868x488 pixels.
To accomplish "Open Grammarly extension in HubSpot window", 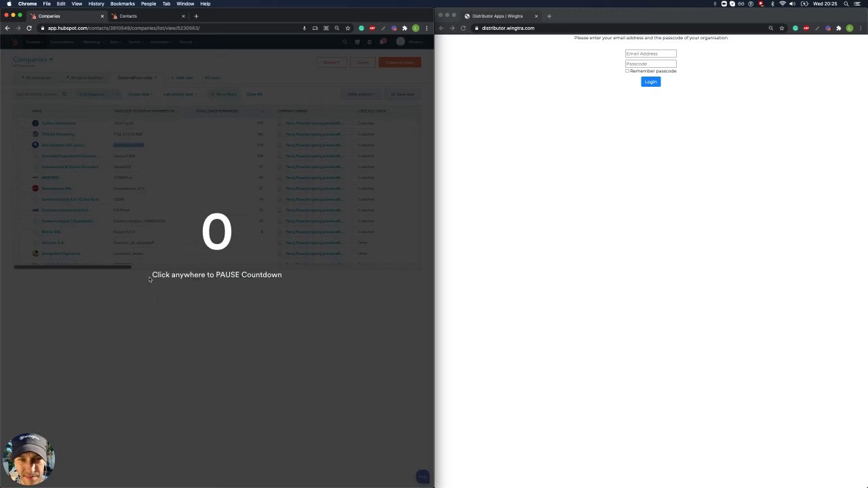I will tap(361, 28).
